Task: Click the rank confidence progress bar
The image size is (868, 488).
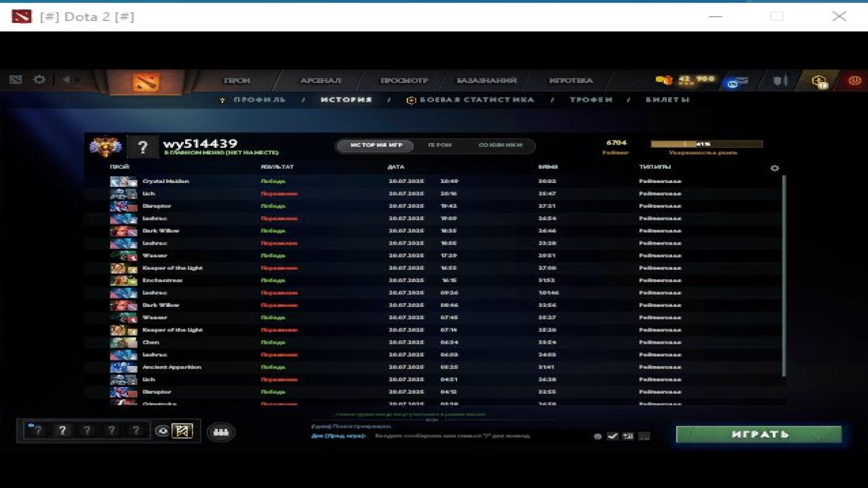Action: [x=707, y=144]
